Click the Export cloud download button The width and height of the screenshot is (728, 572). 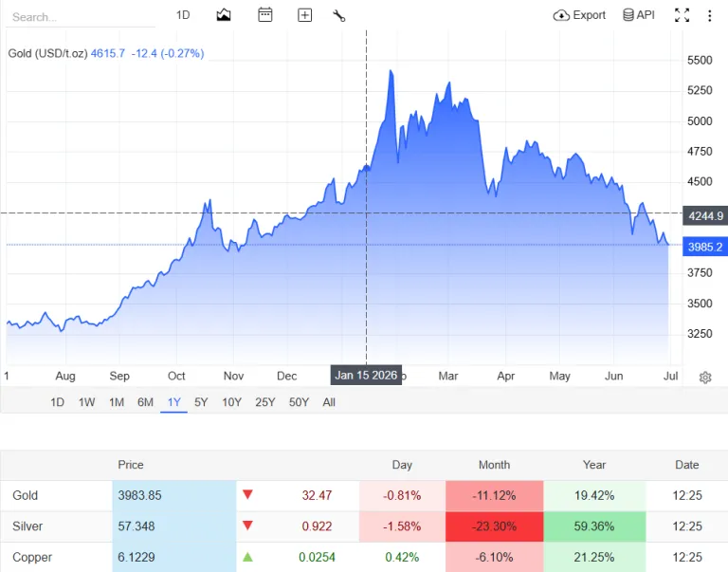click(x=579, y=15)
